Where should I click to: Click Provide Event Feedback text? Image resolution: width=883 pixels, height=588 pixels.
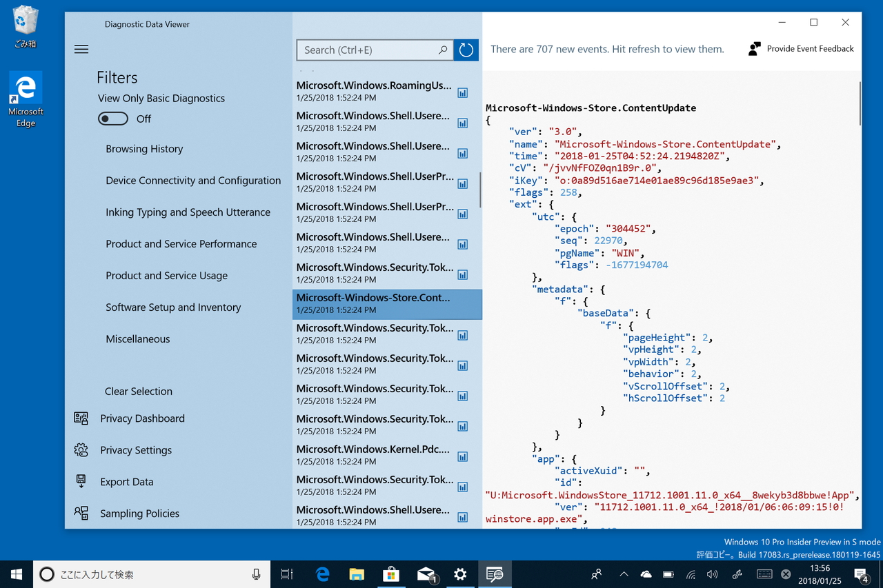[x=811, y=49]
